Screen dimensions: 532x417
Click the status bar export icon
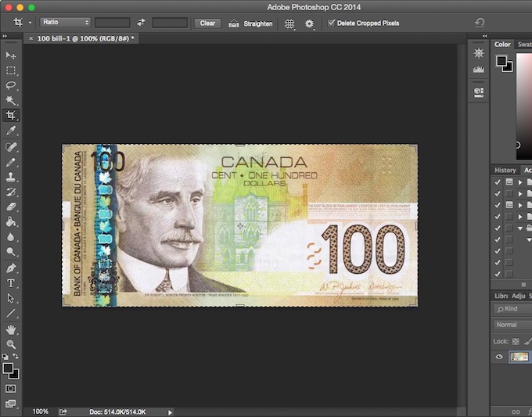coord(63,412)
